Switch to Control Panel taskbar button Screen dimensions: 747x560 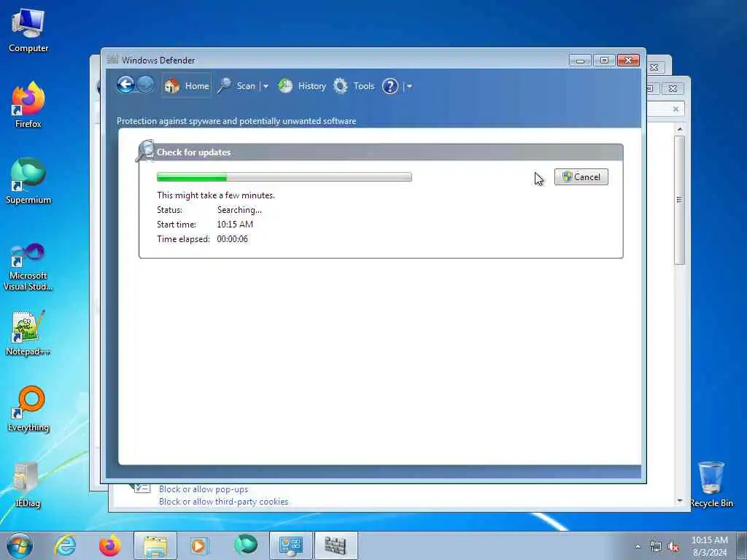(x=291, y=545)
